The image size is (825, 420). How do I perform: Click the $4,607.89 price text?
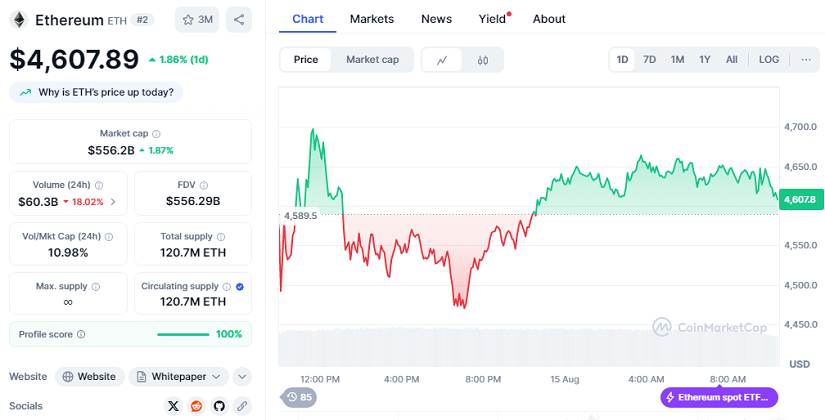tap(74, 59)
